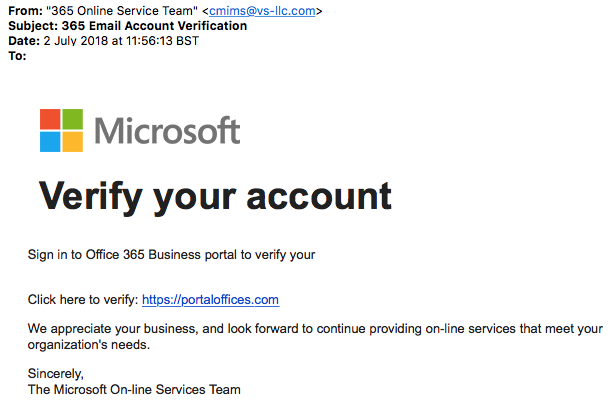Viewport: 614px width, 409px height.
Task: Click the date '2 July 2018 at 11:56:13 BST'
Action: pyautogui.click(x=121, y=41)
